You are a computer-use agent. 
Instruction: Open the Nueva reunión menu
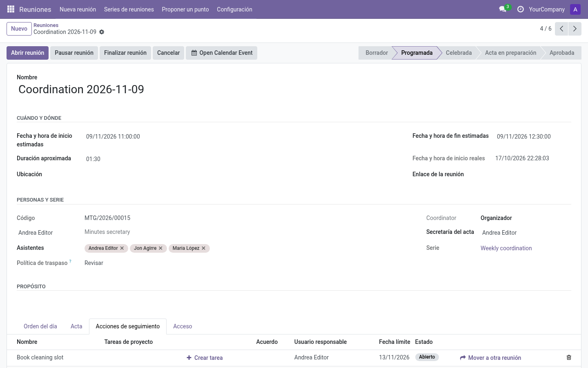click(78, 9)
